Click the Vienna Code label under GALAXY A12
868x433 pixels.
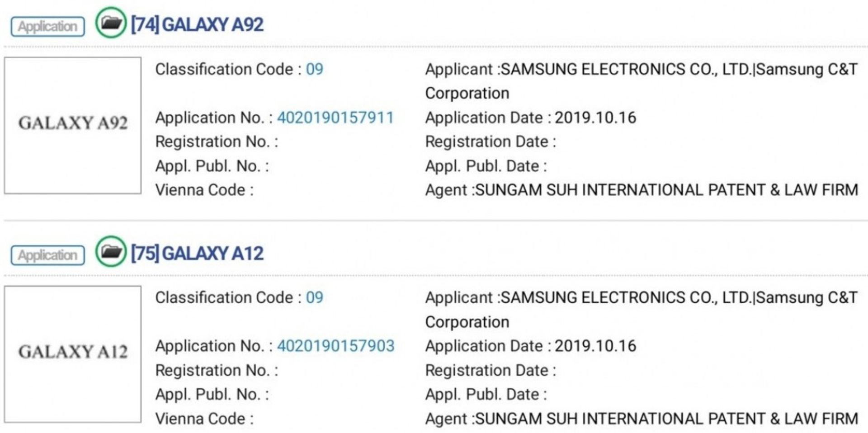tap(204, 419)
